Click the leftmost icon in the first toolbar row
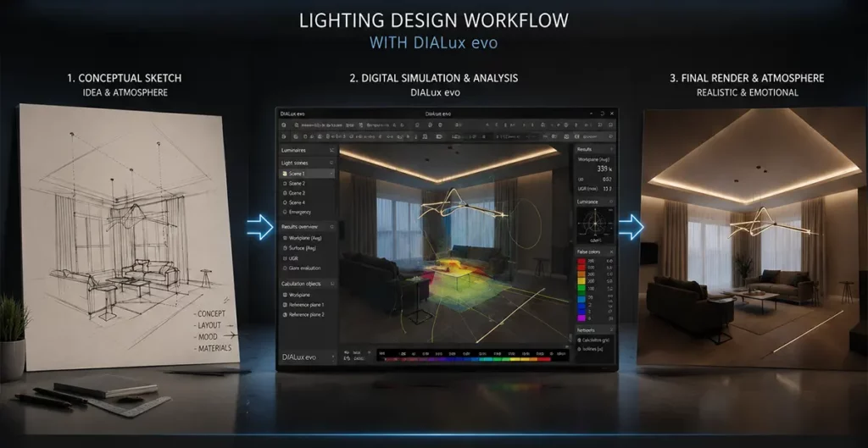868x448 pixels. tap(283, 125)
